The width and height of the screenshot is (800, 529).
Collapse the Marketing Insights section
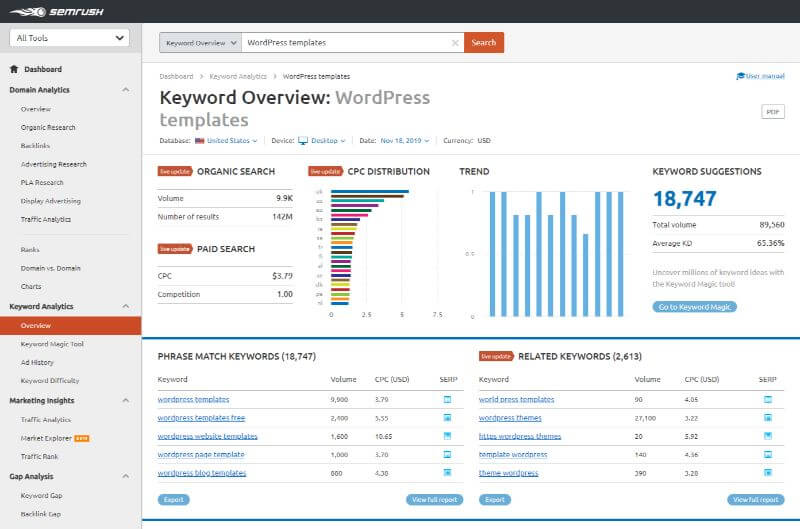[126, 400]
